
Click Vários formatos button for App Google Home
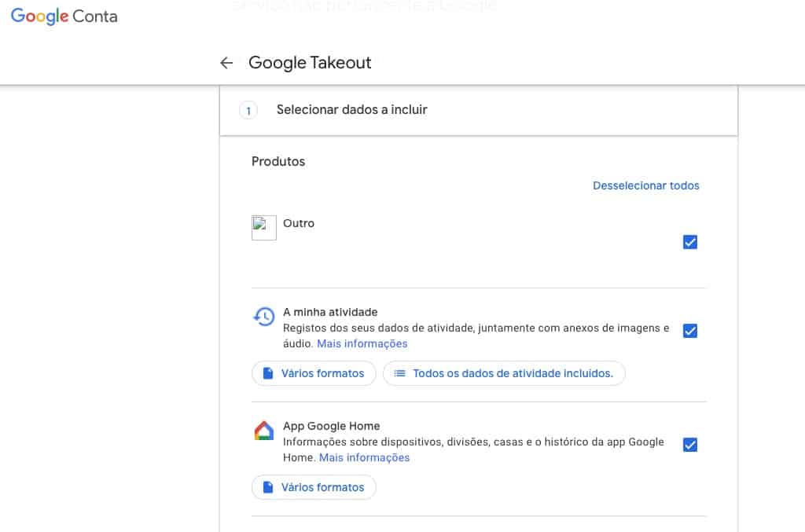pyautogui.click(x=314, y=487)
